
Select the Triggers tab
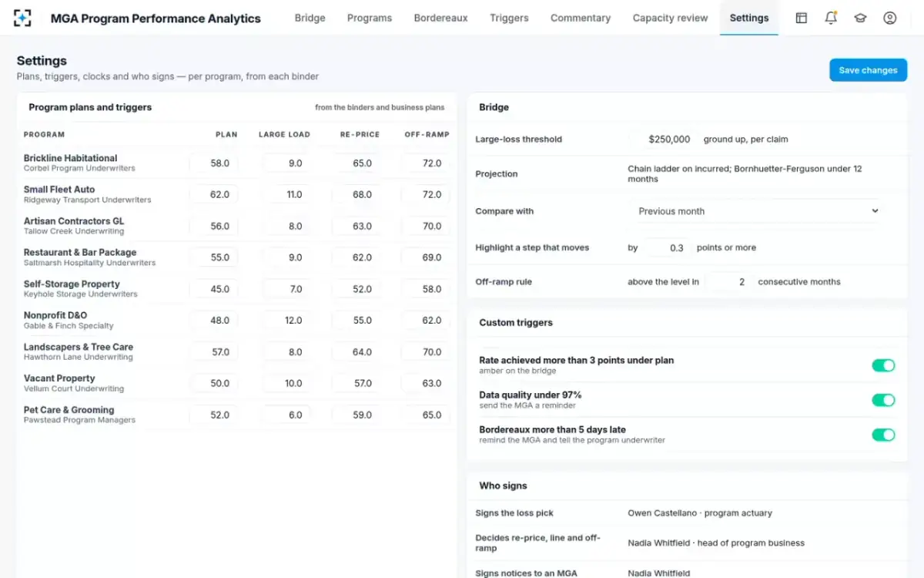[509, 18]
